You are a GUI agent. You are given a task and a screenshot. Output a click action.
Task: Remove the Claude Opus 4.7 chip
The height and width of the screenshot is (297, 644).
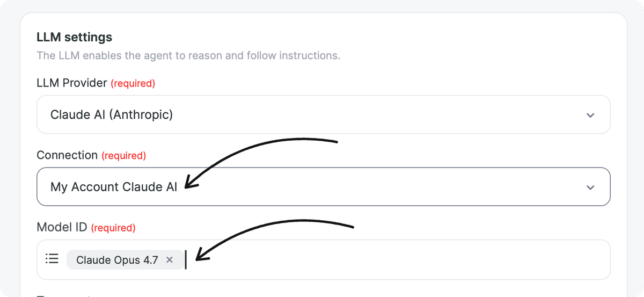click(x=170, y=260)
